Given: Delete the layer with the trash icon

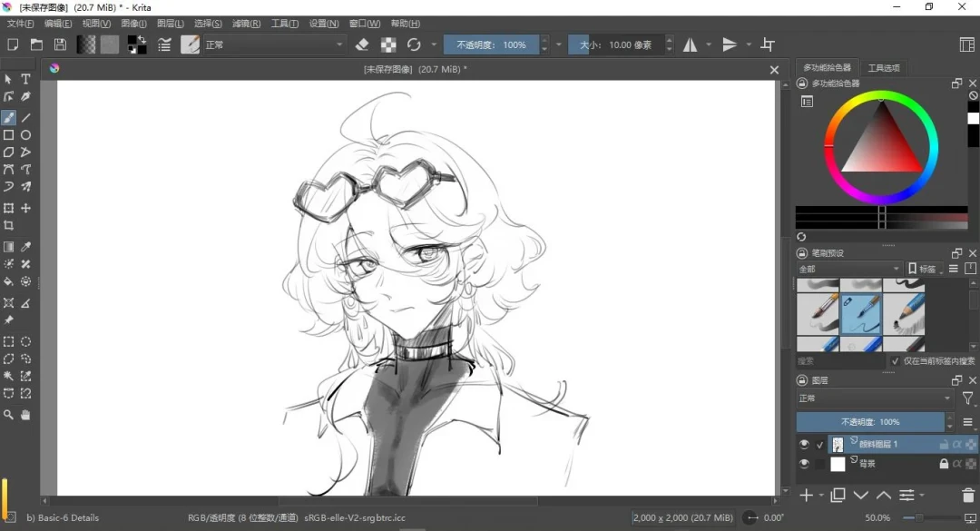Looking at the screenshot, I should pyautogui.click(x=967, y=496).
